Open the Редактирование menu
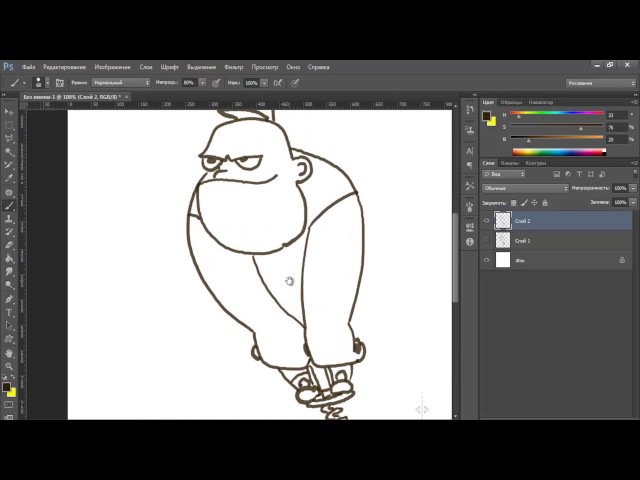 click(64, 67)
